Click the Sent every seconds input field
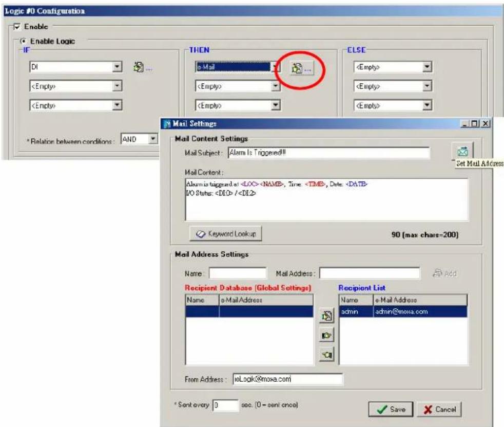The height and width of the screenshot is (427, 504). 226,405
